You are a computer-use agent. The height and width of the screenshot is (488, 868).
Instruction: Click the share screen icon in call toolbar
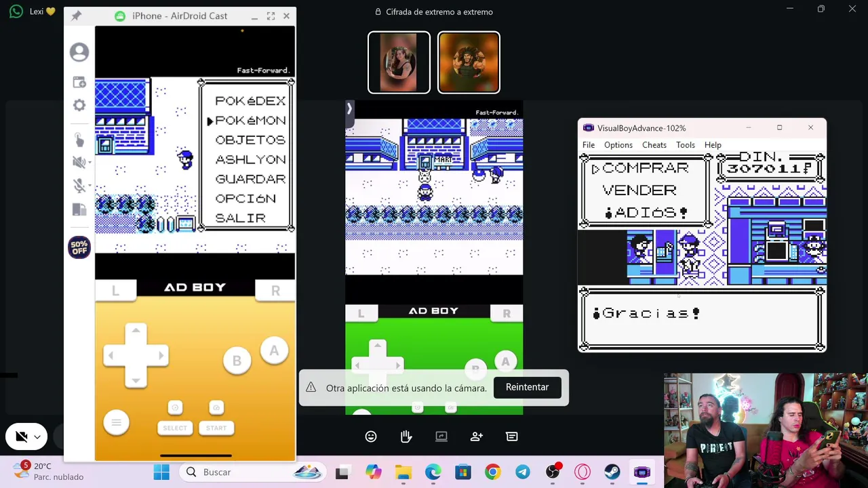coord(441,436)
